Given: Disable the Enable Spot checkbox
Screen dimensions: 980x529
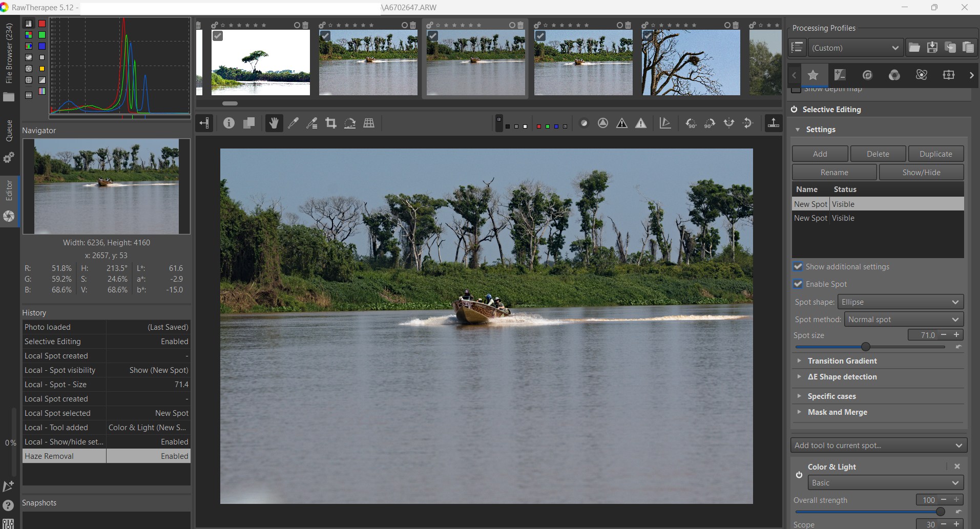Looking at the screenshot, I should 798,284.
